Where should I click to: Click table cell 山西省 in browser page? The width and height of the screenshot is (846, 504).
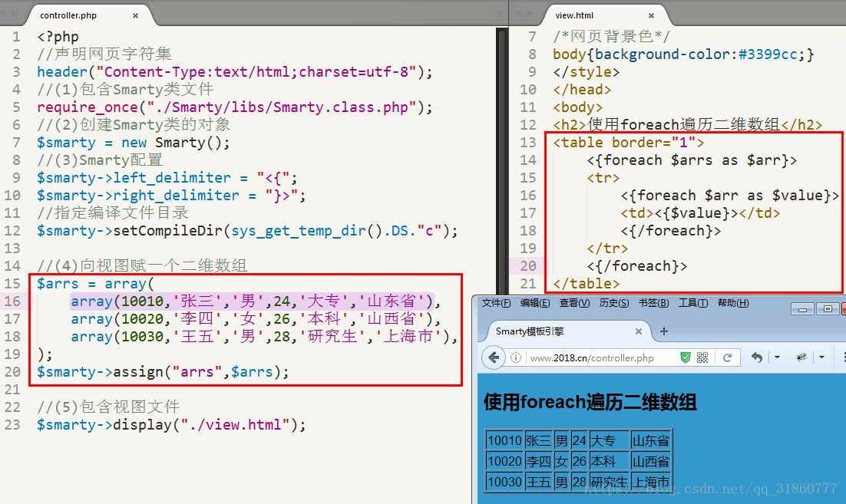(x=651, y=461)
